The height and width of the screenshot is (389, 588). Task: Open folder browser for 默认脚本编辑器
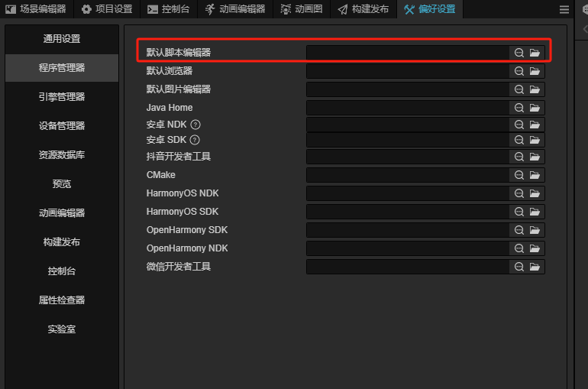535,53
